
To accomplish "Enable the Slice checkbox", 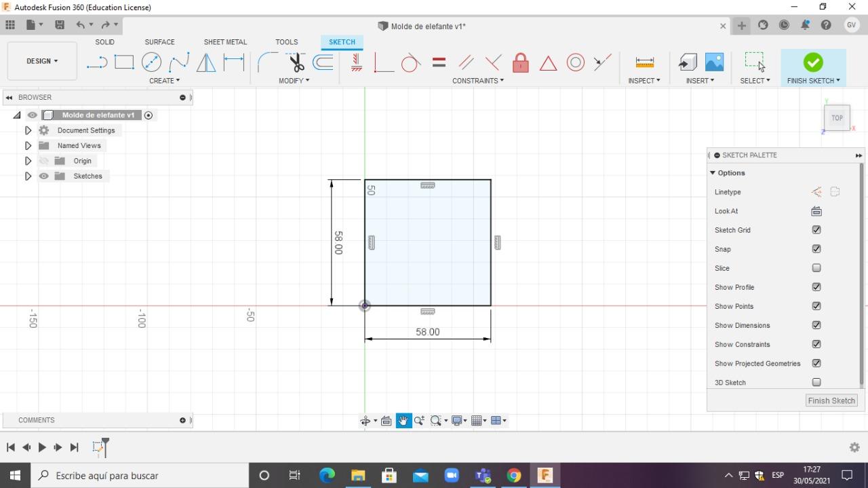I will tap(816, 268).
